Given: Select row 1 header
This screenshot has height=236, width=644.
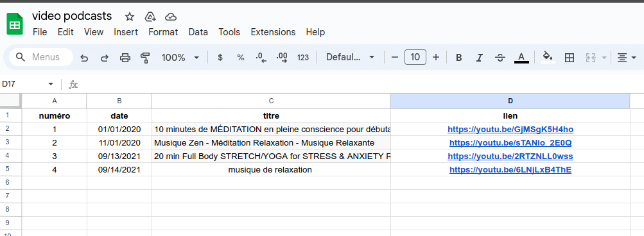Looking at the screenshot, I should click(11, 115).
